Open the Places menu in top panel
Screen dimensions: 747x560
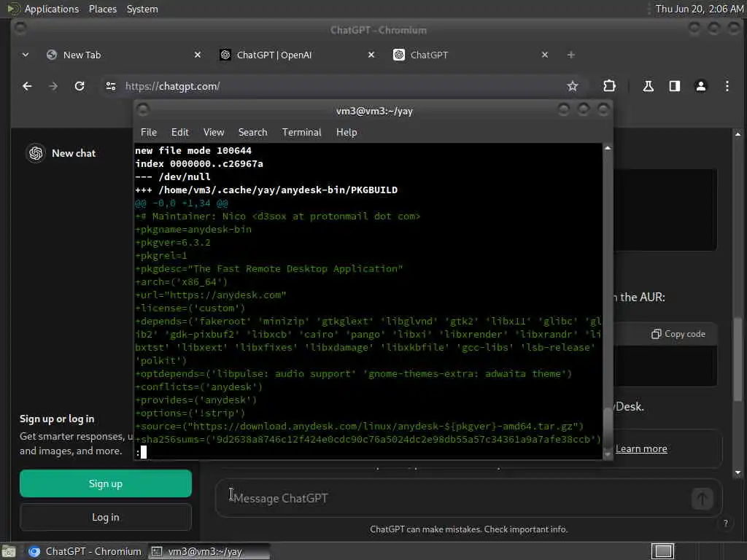pyautogui.click(x=103, y=9)
